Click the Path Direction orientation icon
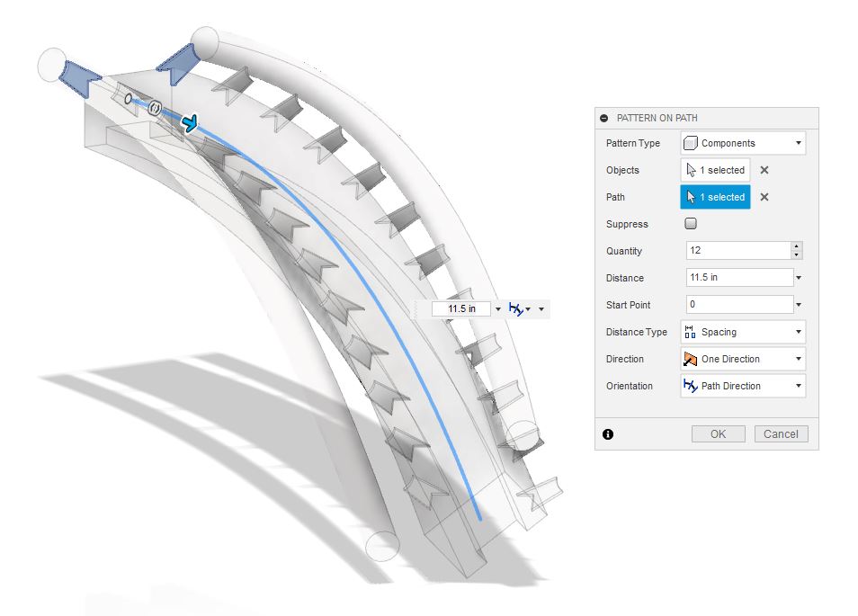Screen dimensions: 858x616 pos(690,386)
